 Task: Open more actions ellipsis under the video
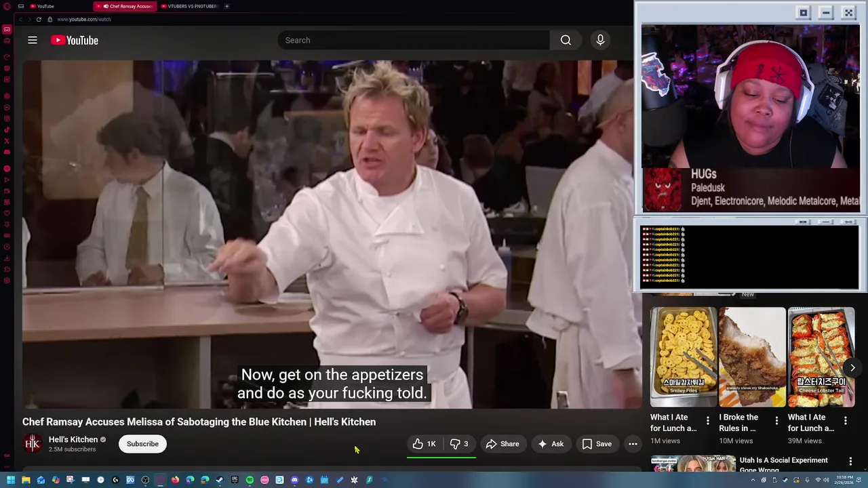(x=633, y=444)
